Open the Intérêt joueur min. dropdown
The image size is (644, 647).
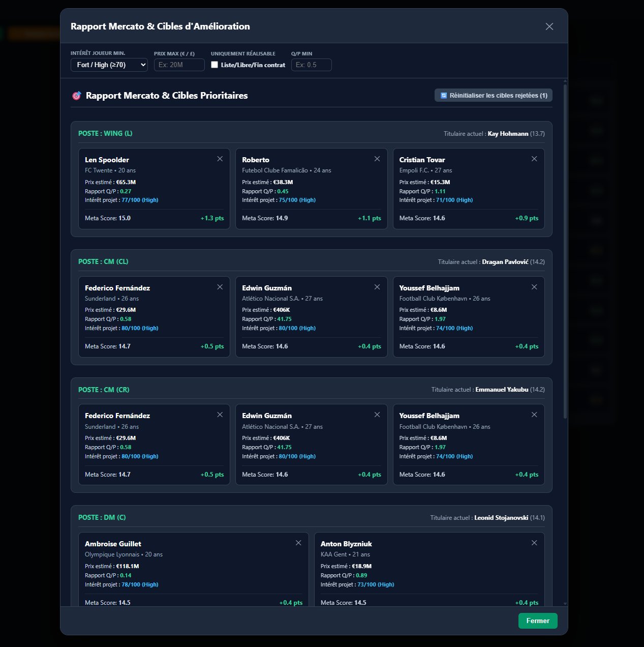(109, 65)
